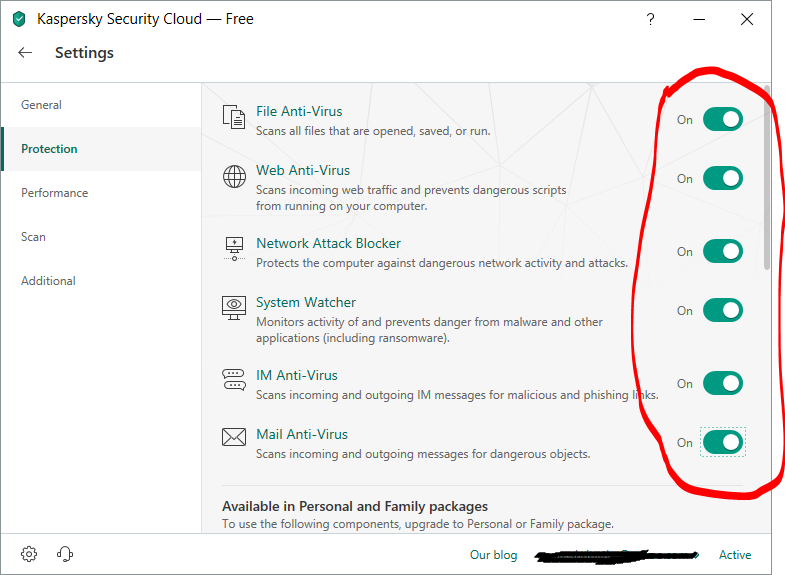Screen dimensions: 785x575
Task: Go back using the arrow icon
Action: (26, 53)
